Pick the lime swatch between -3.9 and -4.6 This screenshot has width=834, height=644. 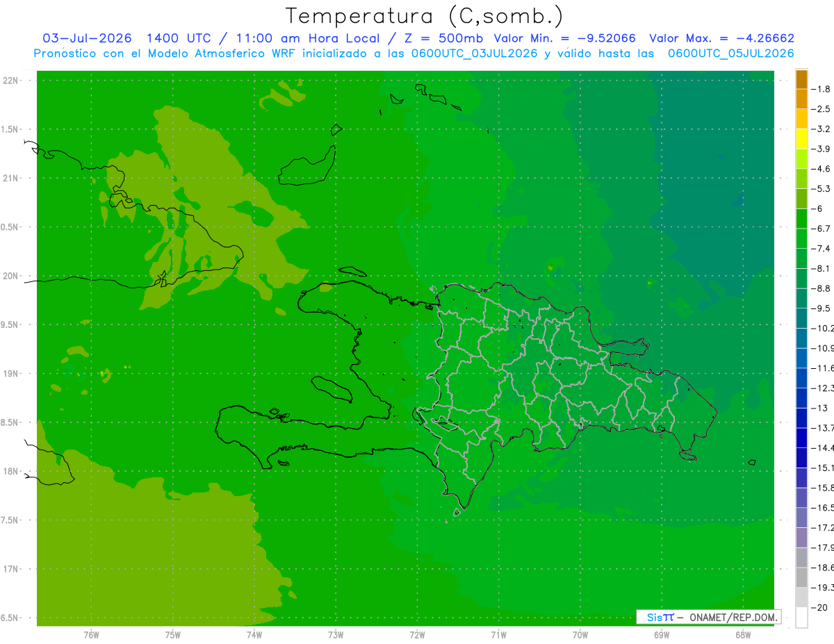tap(801, 158)
